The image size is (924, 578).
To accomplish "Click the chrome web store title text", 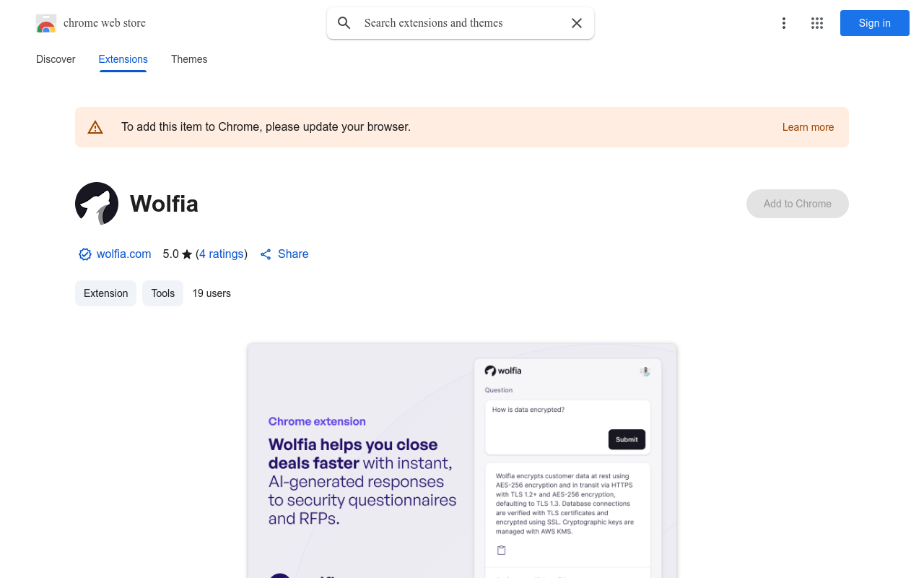I will tap(105, 23).
